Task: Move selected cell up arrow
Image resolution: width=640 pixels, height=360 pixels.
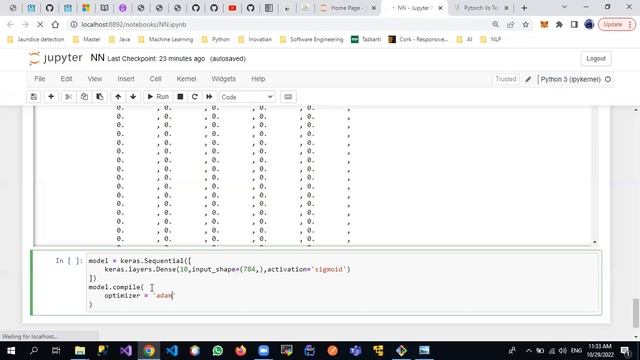Action: (x=118, y=97)
